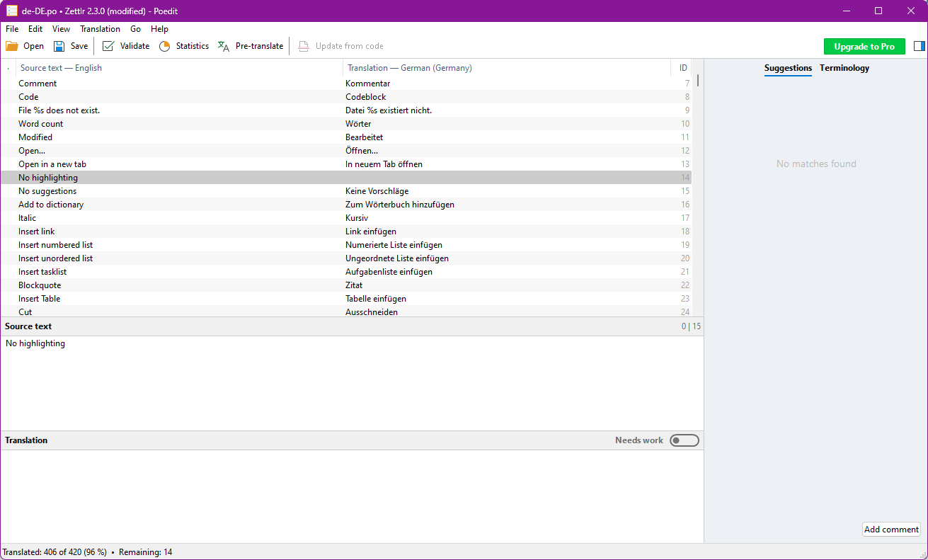Select the 'Insert link' row
Screen dimensions: 928x560
pyautogui.click(x=346, y=232)
